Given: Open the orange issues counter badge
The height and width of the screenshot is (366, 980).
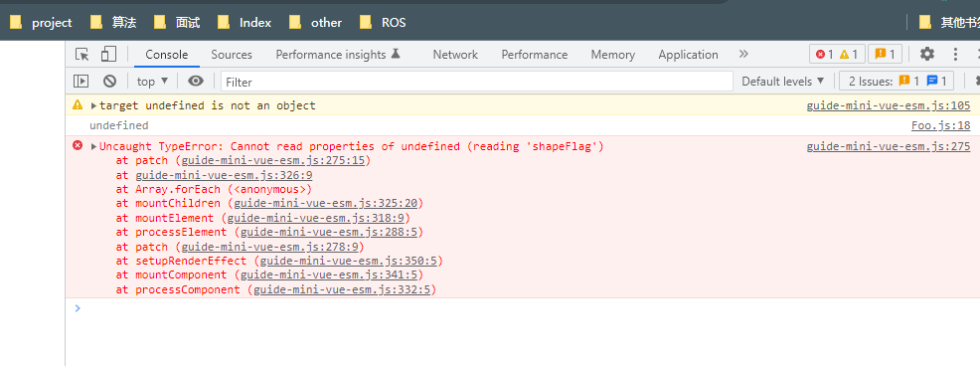Looking at the screenshot, I should click(885, 55).
